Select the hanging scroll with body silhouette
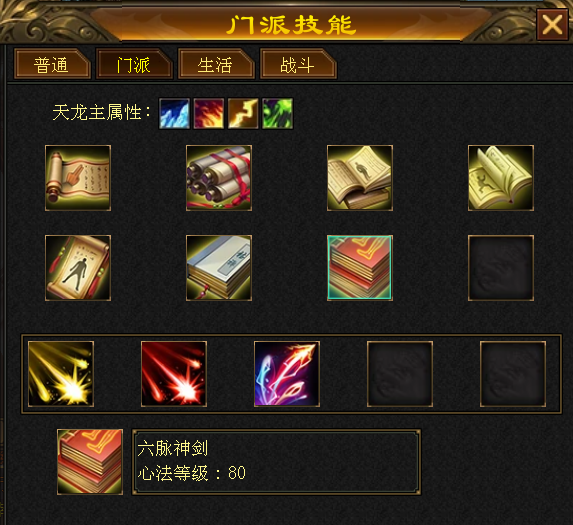573x525 pixels. 78,268
